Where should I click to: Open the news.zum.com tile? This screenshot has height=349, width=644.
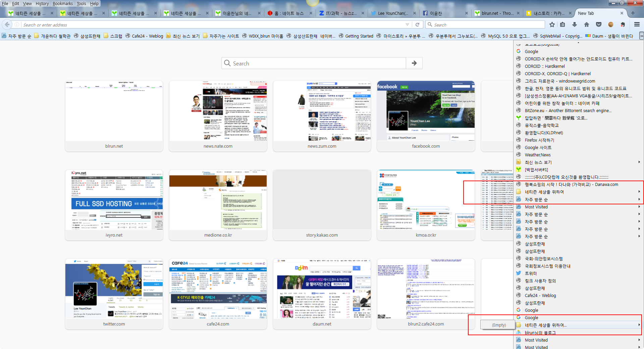[x=322, y=116]
